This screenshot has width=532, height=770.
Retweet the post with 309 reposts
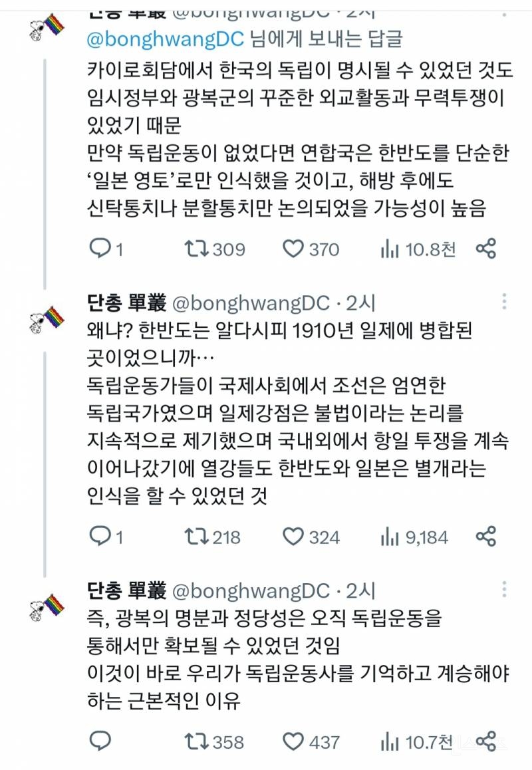197,251
